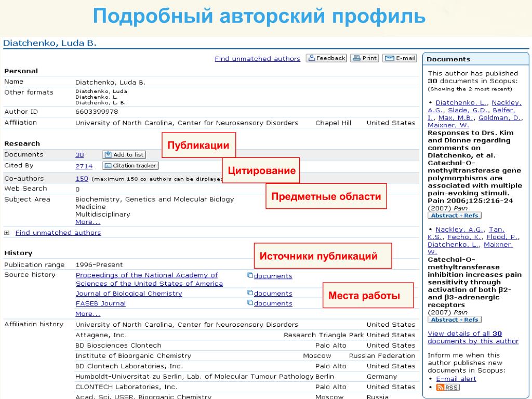Open the 150 co-authors link
The image size is (532, 399).
[82, 179]
